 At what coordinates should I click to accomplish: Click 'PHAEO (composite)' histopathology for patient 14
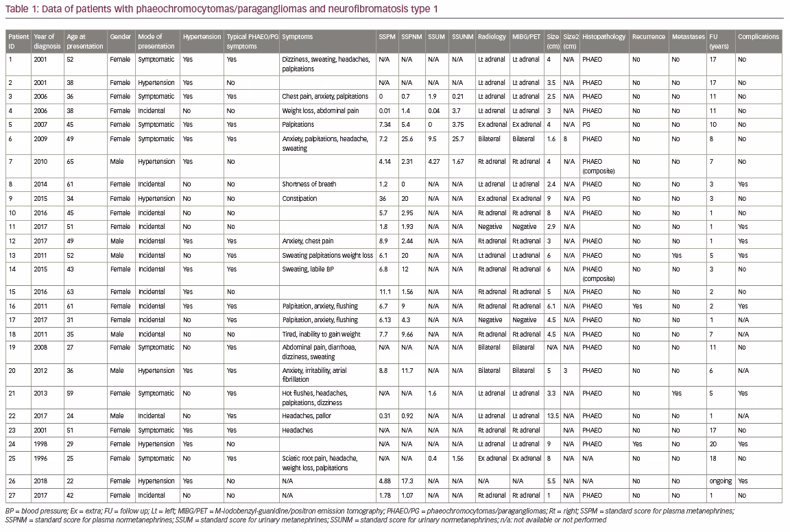(x=599, y=274)
